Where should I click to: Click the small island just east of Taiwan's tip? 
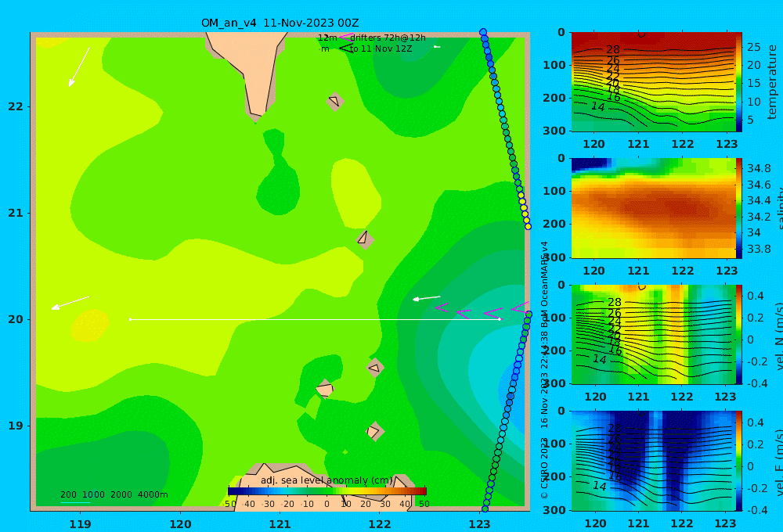point(335,101)
